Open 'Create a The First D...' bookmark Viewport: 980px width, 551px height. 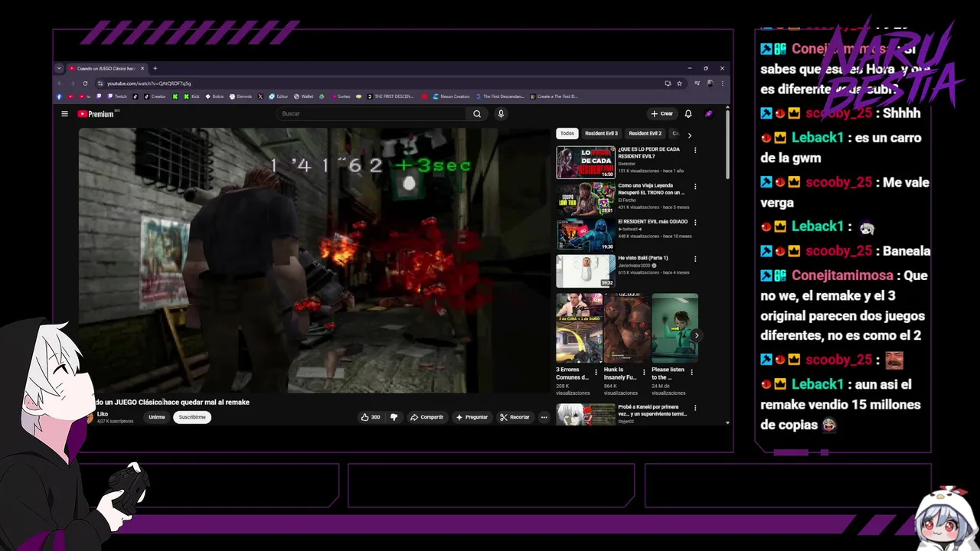pyautogui.click(x=554, y=96)
